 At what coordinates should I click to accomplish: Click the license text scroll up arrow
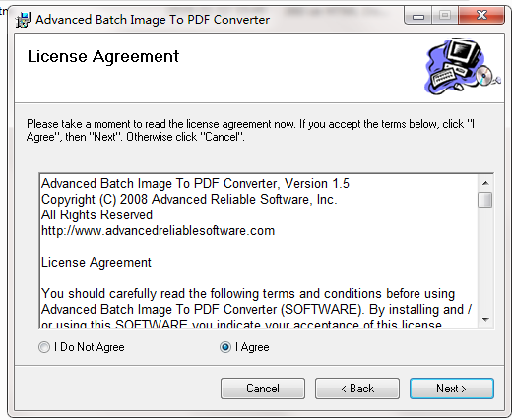(x=485, y=183)
